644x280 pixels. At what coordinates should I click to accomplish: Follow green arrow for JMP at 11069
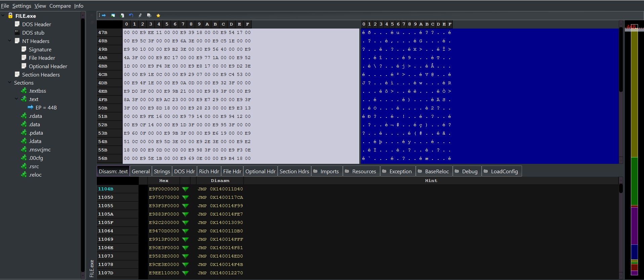tap(185, 239)
